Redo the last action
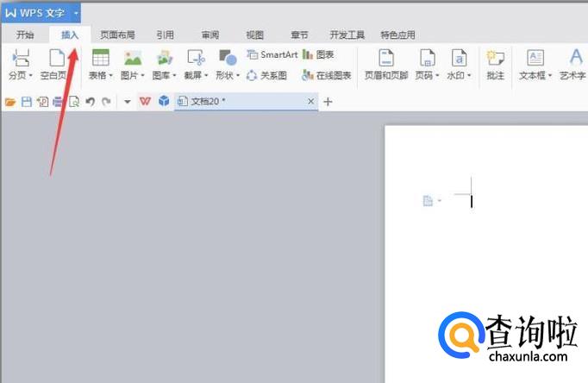The image size is (588, 383). (107, 102)
